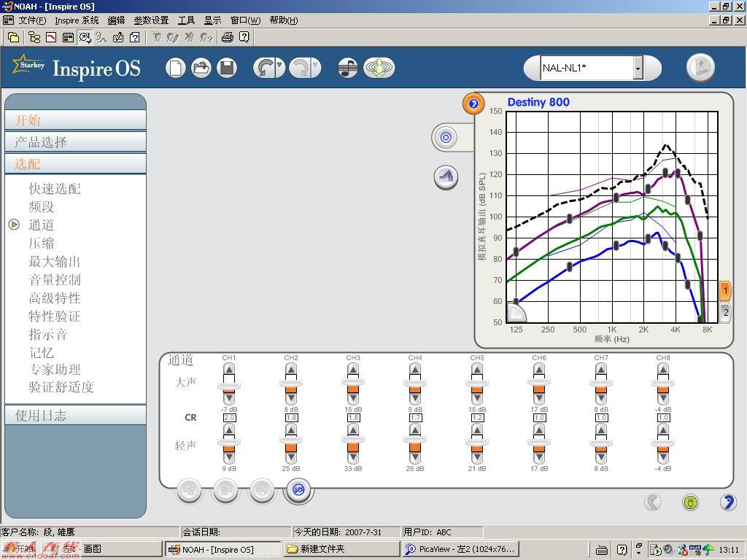The image size is (747, 560).
Task: Click the speech-bubble help icon beside the printer
Action: pyautogui.click(x=244, y=37)
